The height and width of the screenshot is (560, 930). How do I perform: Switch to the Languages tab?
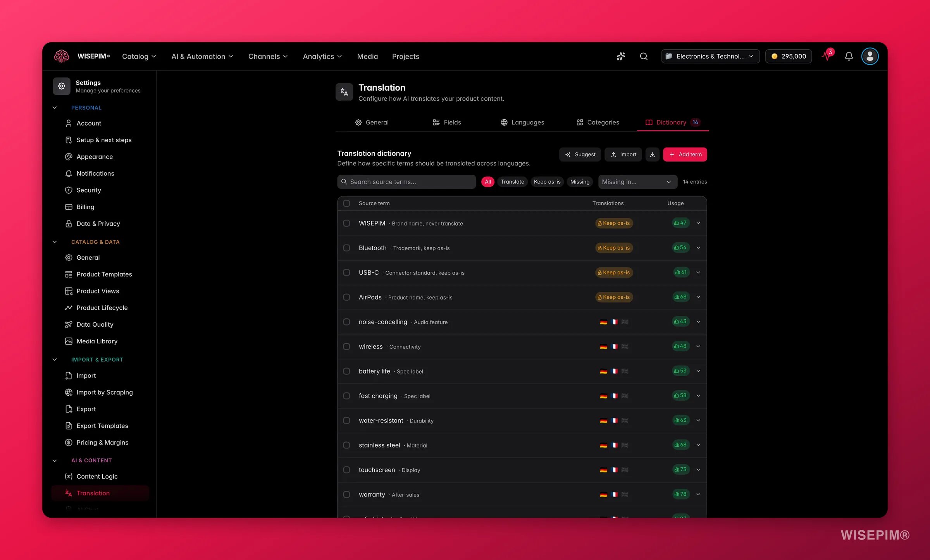(x=522, y=122)
